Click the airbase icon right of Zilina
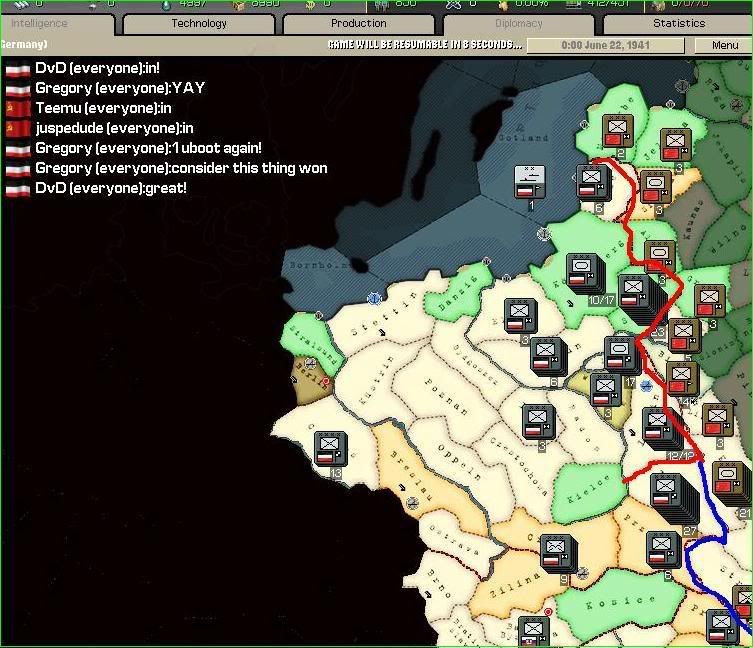The image size is (753, 648). click(x=582, y=573)
